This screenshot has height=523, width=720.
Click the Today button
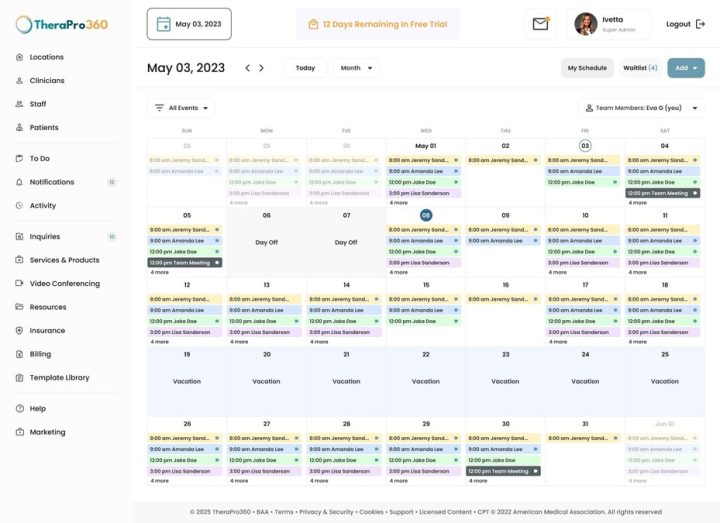click(305, 68)
